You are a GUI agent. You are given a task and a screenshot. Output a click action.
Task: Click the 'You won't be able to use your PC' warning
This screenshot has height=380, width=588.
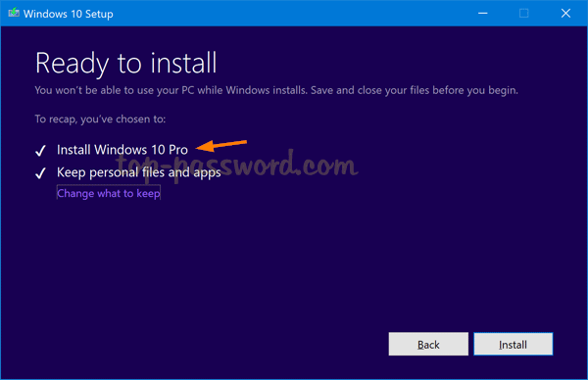(x=276, y=90)
